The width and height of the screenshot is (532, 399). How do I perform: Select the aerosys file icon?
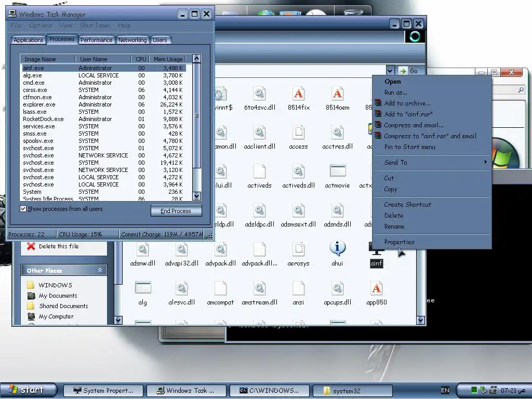[x=299, y=250]
